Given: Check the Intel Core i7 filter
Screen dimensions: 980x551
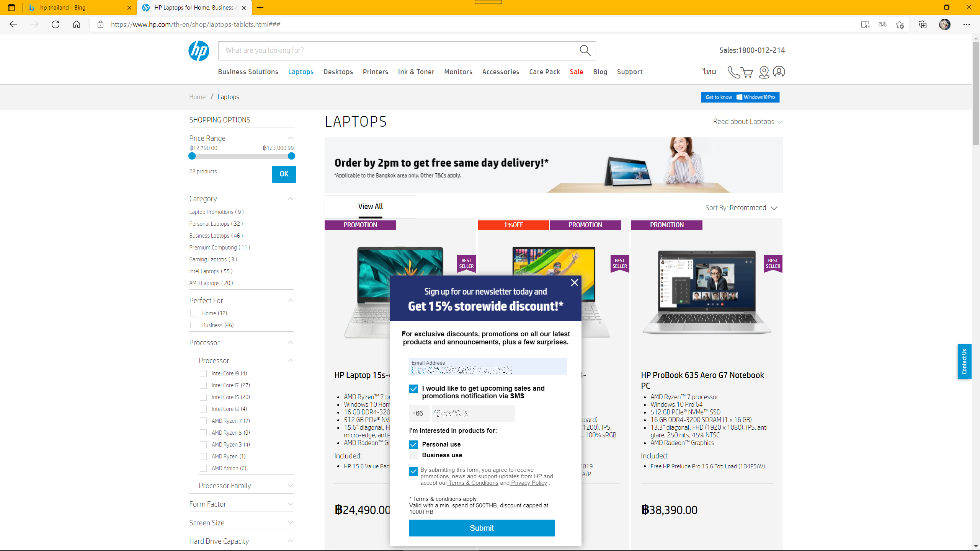Looking at the screenshot, I should [x=203, y=385].
